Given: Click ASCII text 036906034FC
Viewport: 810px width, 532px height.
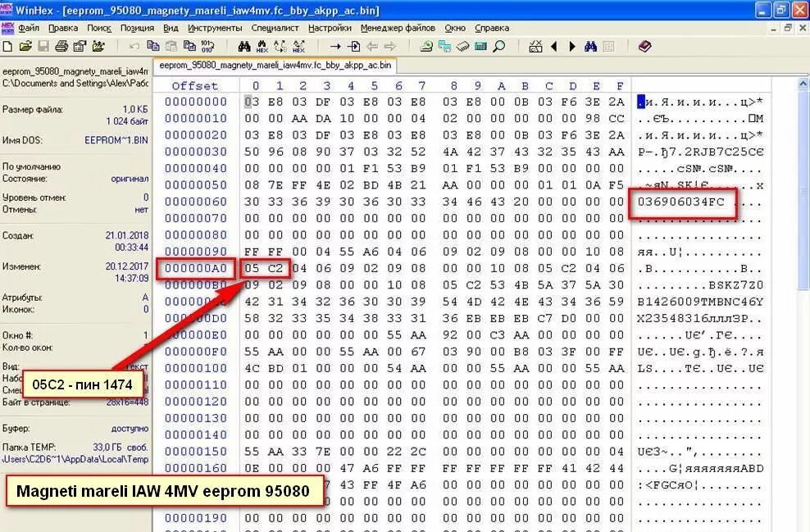Looking at the screenshot, I should (x=680, y=202).
